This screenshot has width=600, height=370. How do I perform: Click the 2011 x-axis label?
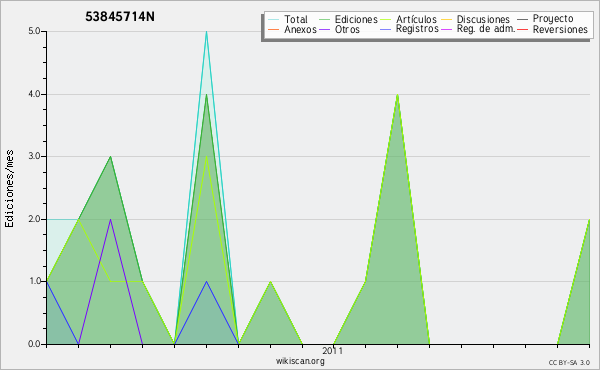click(333, 350)
